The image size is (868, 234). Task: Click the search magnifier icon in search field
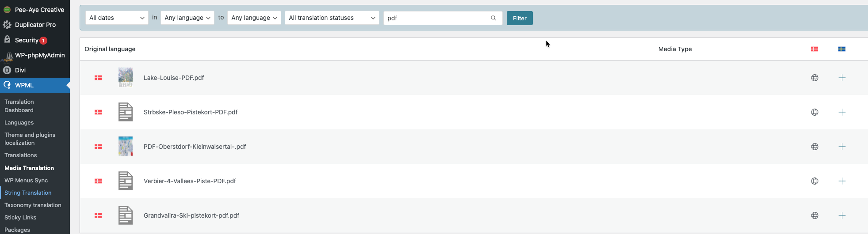click(493, 18)
